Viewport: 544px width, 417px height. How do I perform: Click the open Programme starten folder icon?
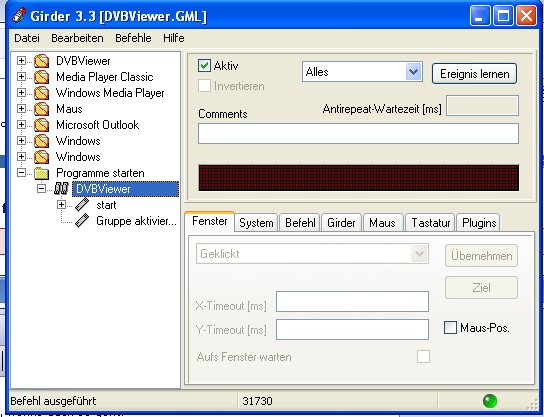click(42, 173)
